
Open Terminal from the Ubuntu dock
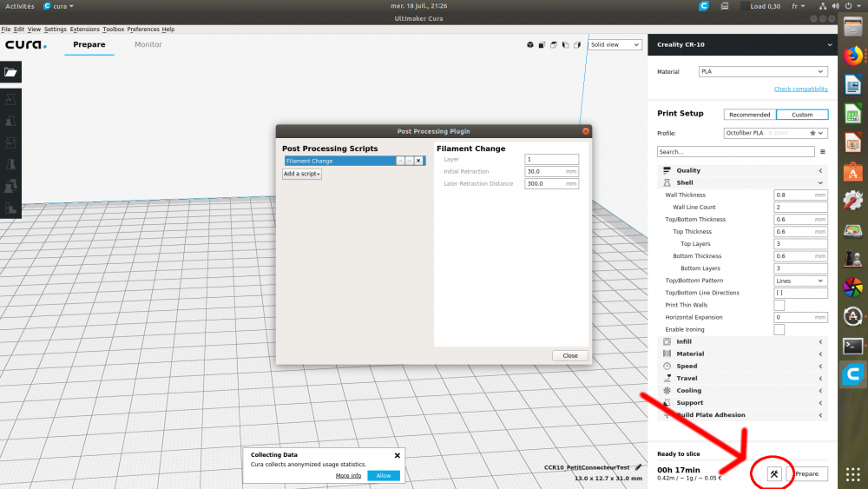(x=853, y=346)
